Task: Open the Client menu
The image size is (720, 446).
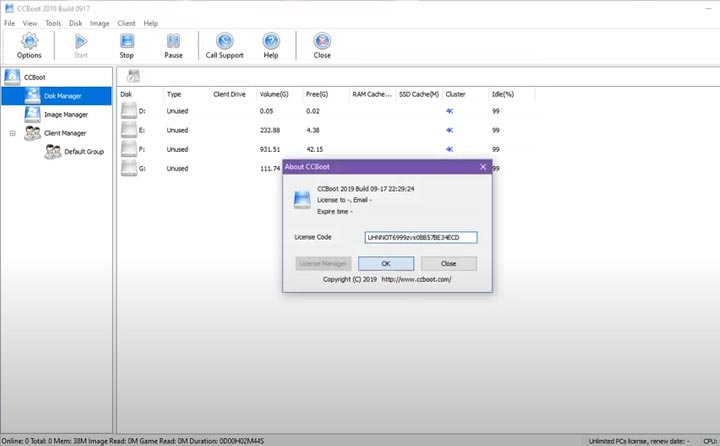Action: (126, 23)
